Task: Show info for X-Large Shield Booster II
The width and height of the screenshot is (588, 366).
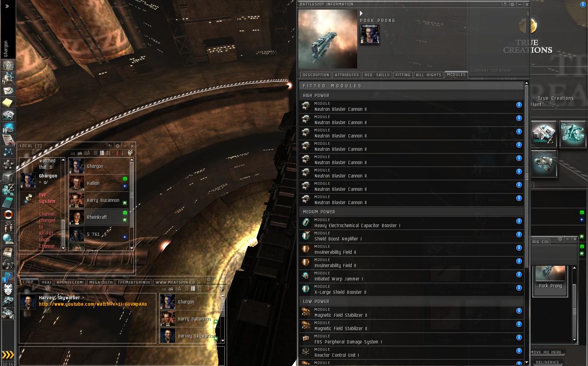Action: point(519,288)
